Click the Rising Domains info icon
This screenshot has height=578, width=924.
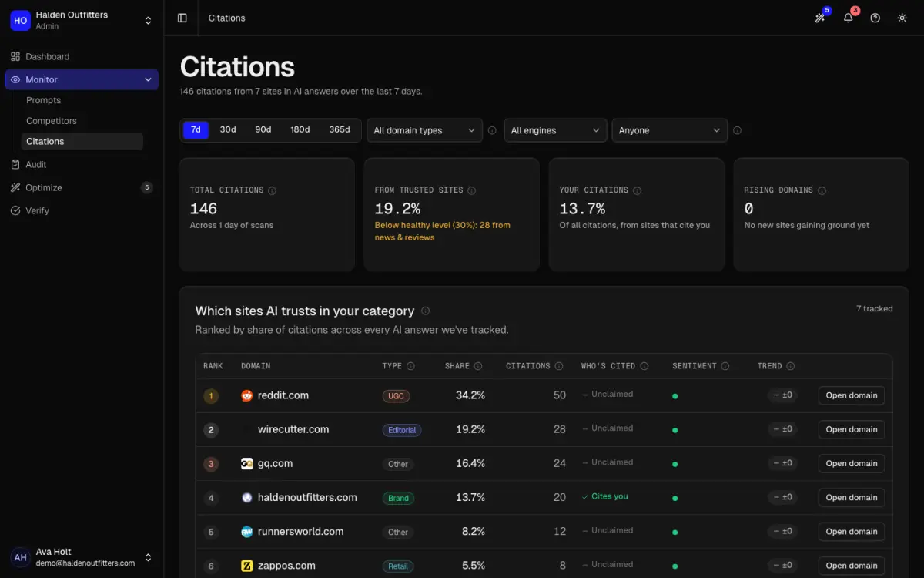pyautogui.click(x=822, y=190)
